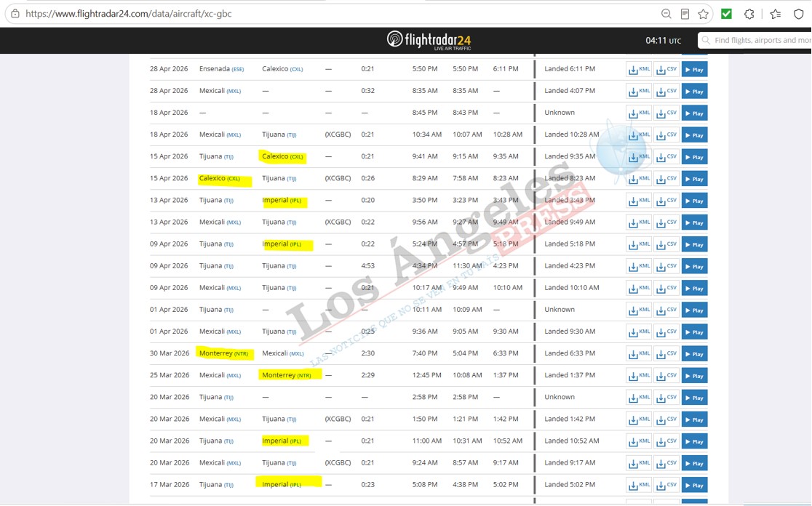
Task: Download KML for flight landed 4:07 PM
Action: [x=639, y=91]
